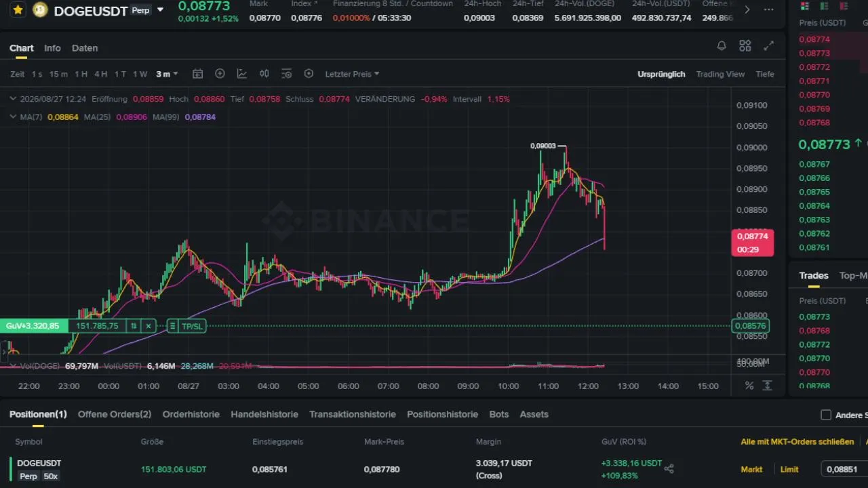868x488 pixels.
Task: Change candlestick chart style
Action: pyautogui.click(x=264, y=74)
